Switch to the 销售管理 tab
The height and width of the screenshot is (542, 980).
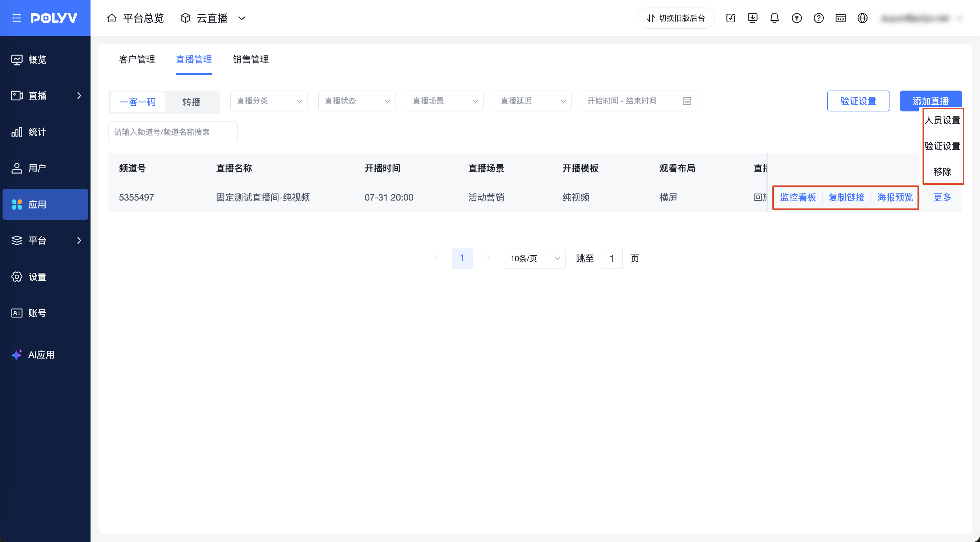(251, 59)
